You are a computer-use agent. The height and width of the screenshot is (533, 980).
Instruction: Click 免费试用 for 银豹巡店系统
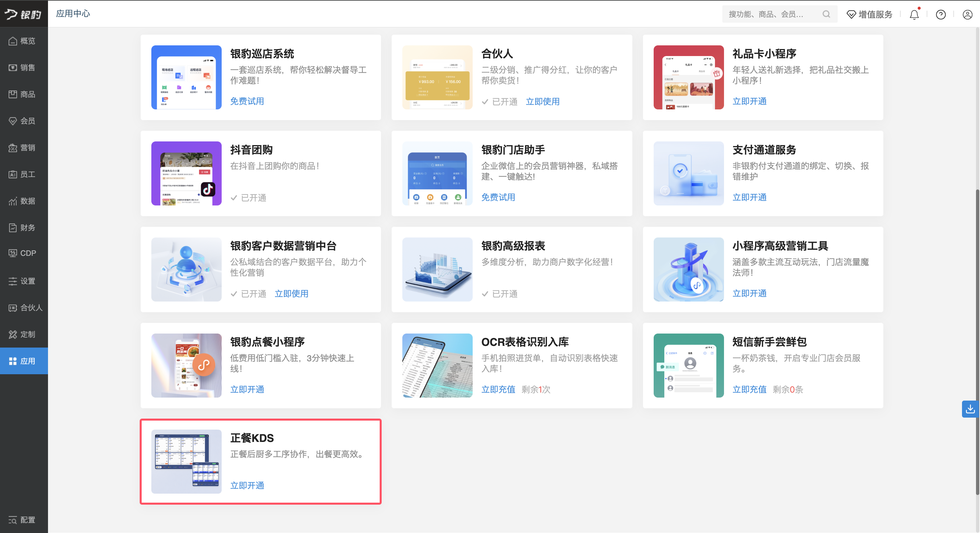[247, 101]
